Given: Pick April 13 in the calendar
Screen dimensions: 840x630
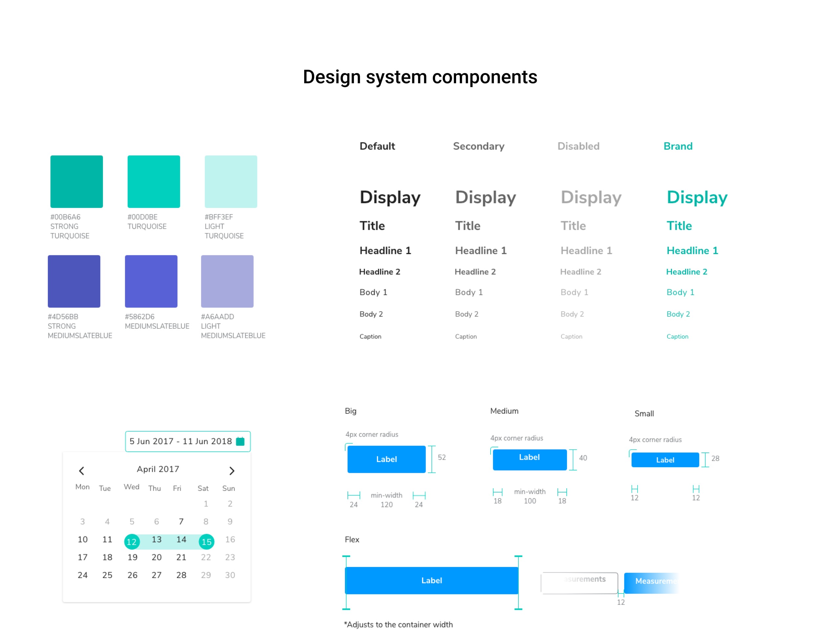Looking at the screenshot, I should [x=157, y=540].
